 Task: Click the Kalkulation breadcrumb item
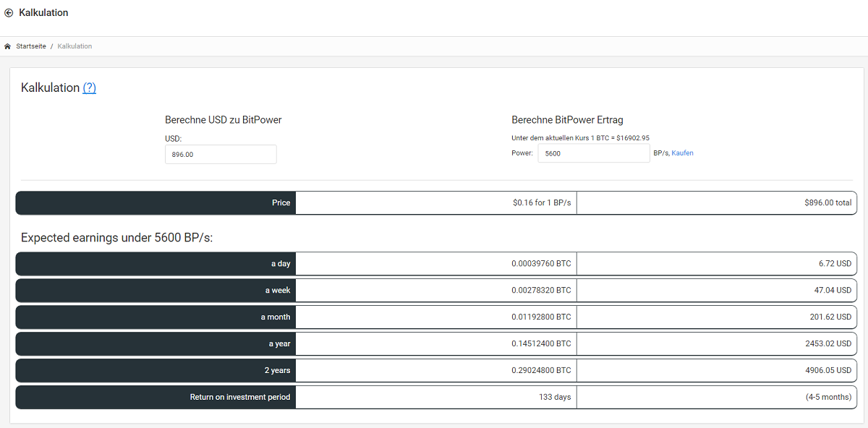75,46
